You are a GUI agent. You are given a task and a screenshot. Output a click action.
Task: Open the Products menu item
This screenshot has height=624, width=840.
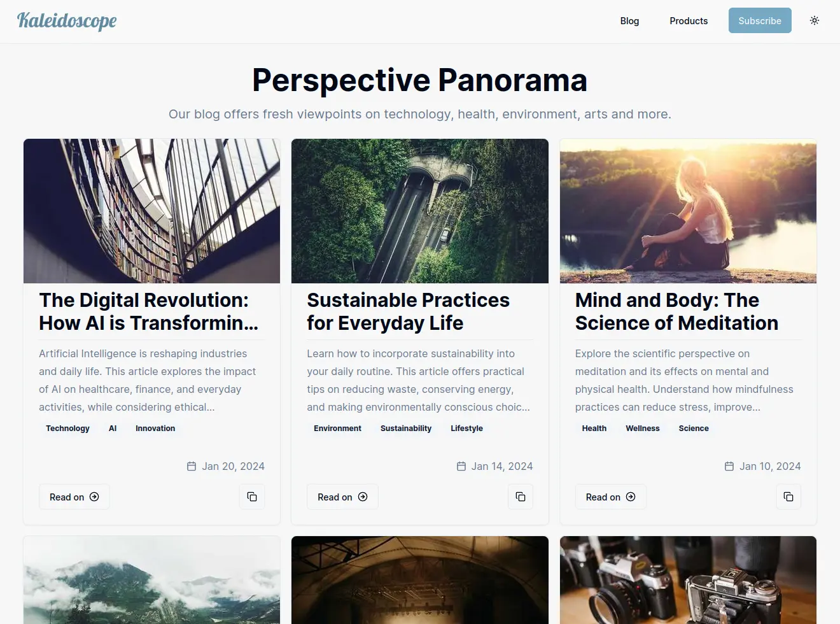point(689,20)
